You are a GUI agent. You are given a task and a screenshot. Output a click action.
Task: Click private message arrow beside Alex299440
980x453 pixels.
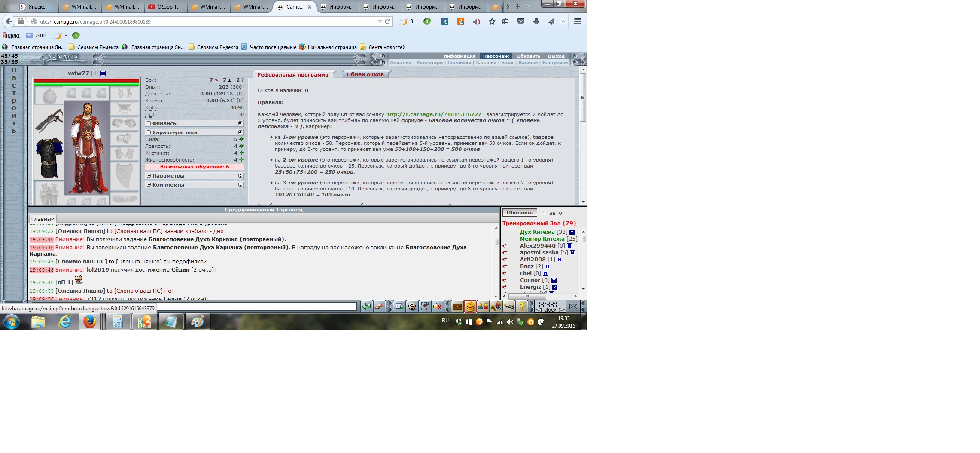click(505, 246)
